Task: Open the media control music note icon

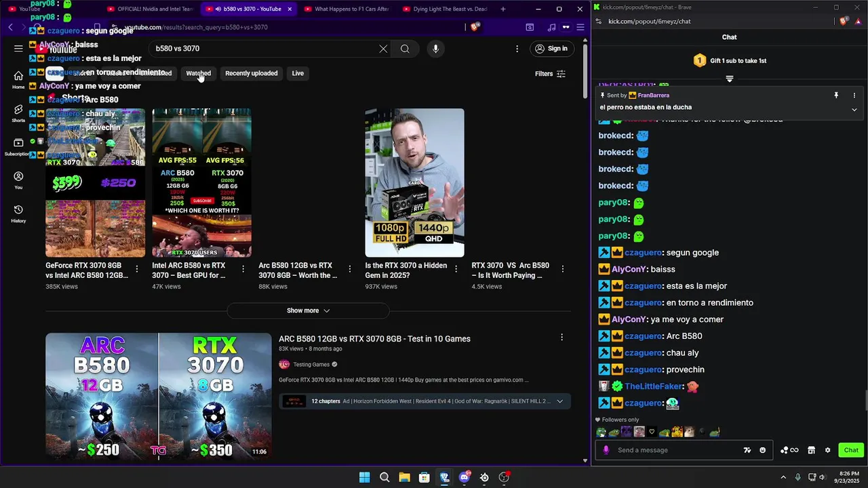Action: coord(551,27)
